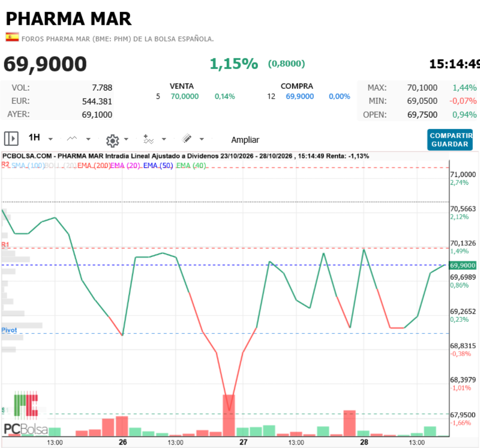Click the R2 resistance level label
The image size is (480, 448).
click(5, 165)
